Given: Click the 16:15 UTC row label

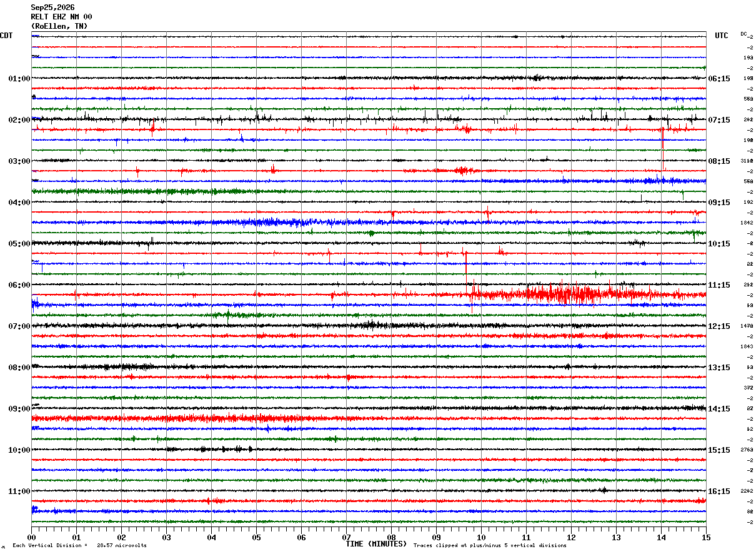Looking at the screenshot, I should [x=719, y=491].
